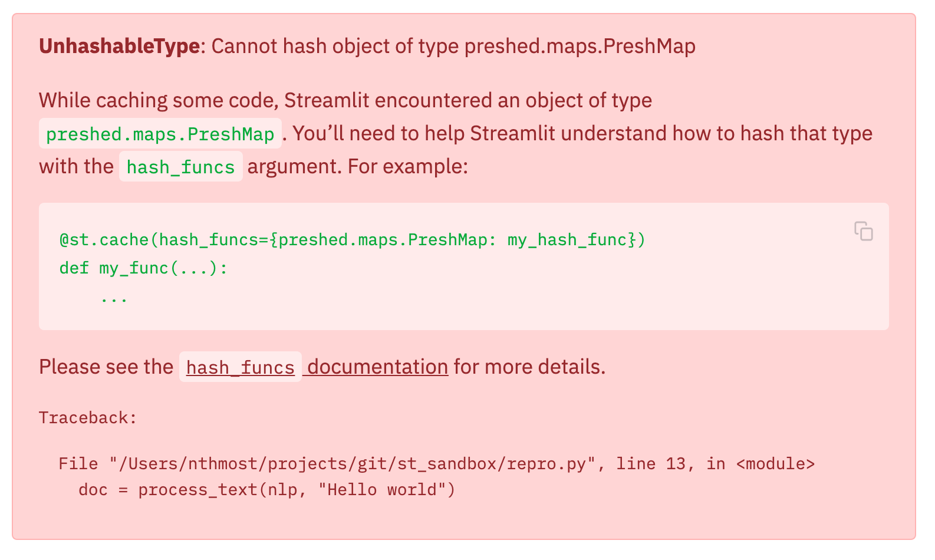Select the preshed.maps.PreshMap inline code chip
This screenshot has height=560, width=935.
click(160, 134)
